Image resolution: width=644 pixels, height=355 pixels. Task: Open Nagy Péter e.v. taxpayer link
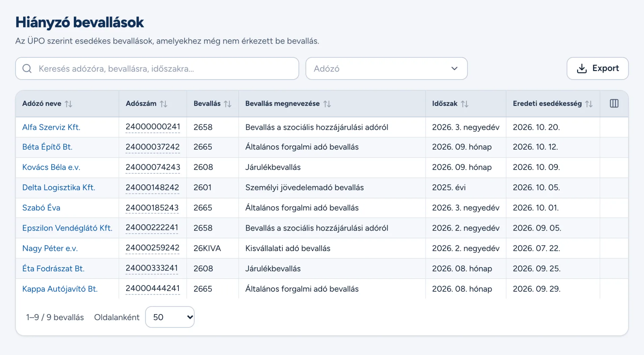[50, 248]
